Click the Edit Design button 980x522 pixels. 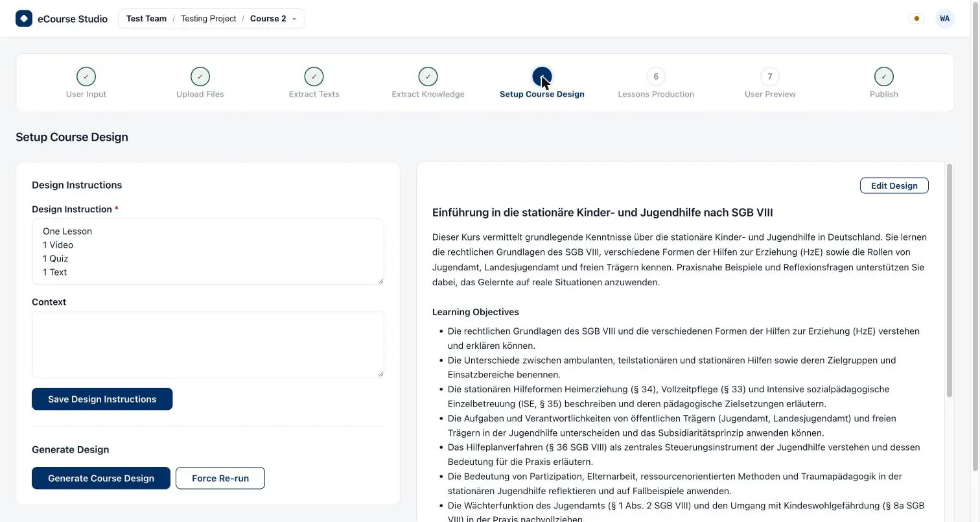pyautogui.click(x=894, y=185)
